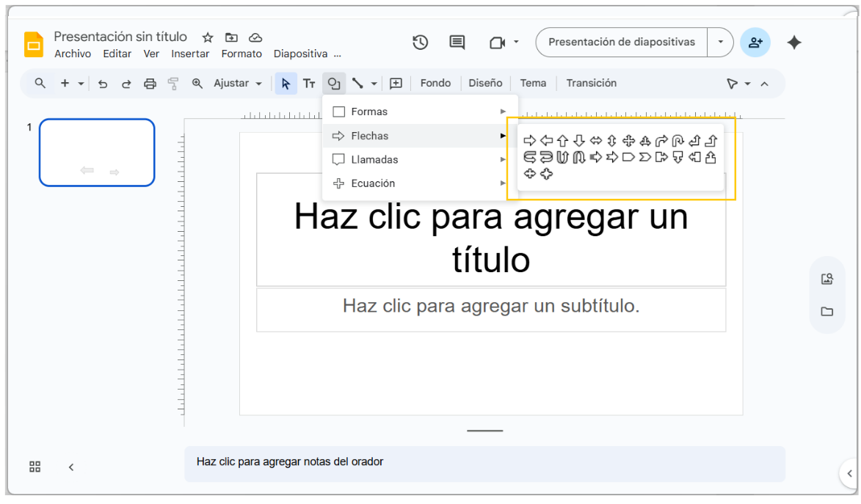Image resolution: width=861 pixels, height=504 pixels.
Task: Start Presentación de diapositivas
Action: (621, 43)
